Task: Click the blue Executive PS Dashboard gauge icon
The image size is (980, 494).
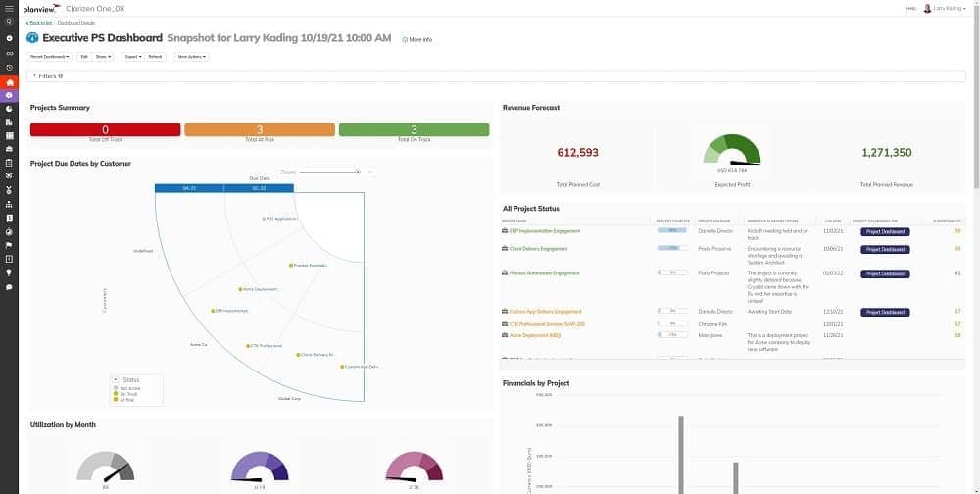Action: [x=32, y=38]
